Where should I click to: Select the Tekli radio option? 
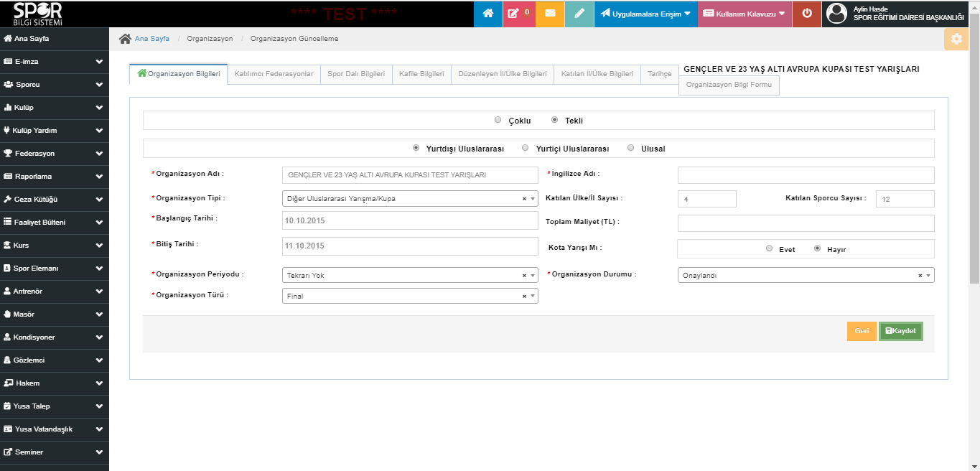(555, 120)
